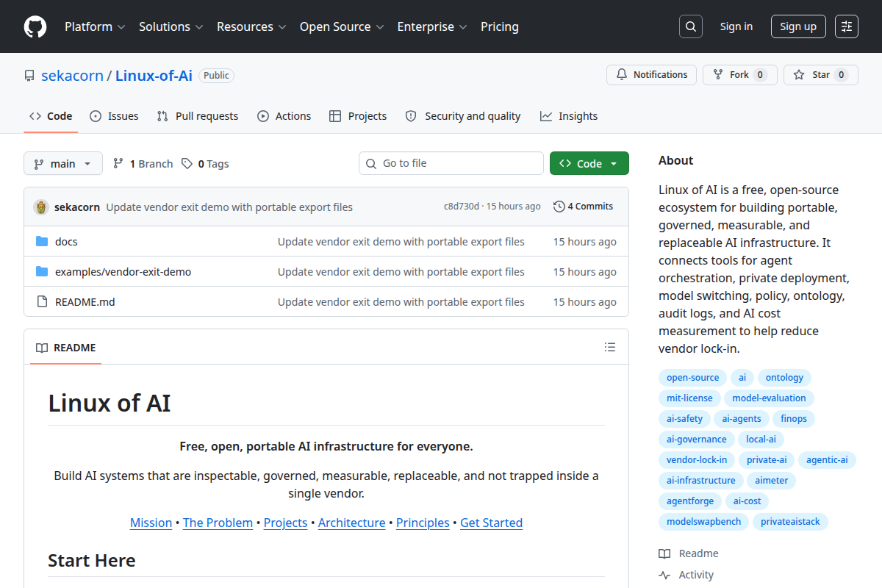Open the examples/vendor-exit-demo folder name

click(123, 272)
